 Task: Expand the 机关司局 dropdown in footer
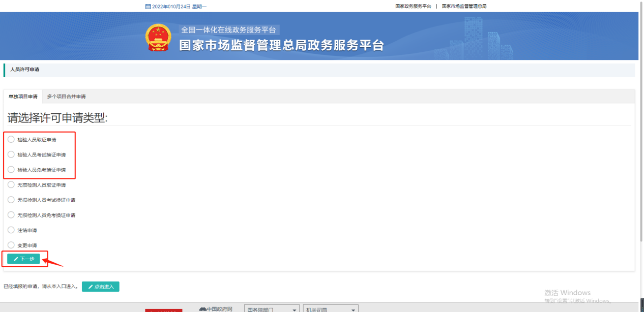coord(331,309)
